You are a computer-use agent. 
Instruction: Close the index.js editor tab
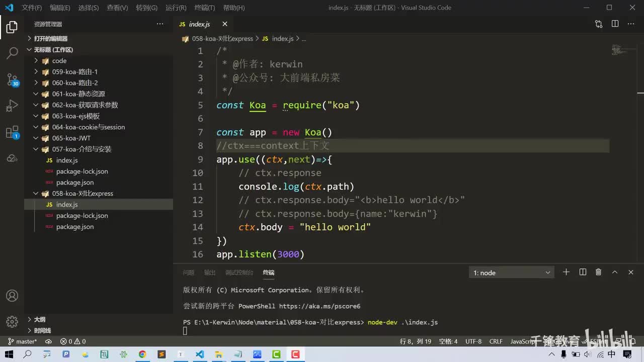pos(225,24)
